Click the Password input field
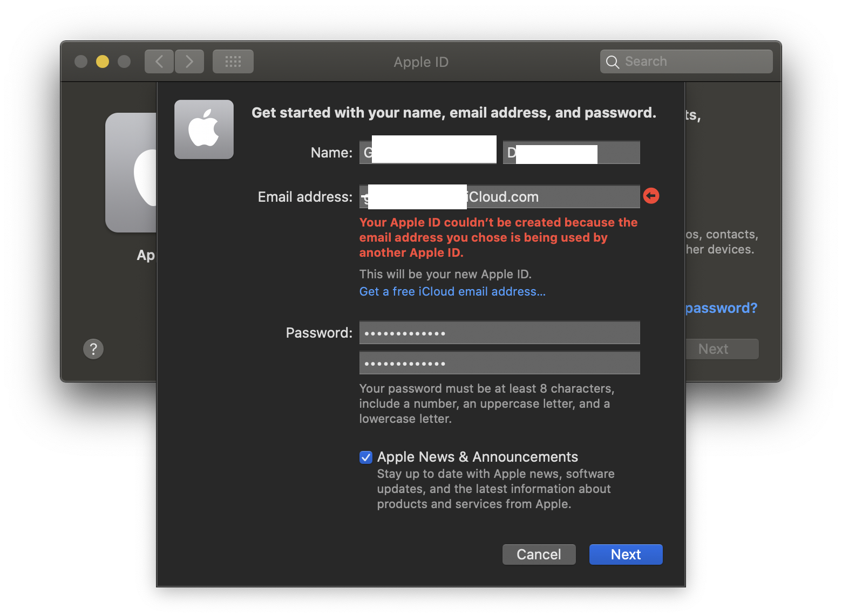This screenshot has width=842, height=616. (x=500, y=333)
